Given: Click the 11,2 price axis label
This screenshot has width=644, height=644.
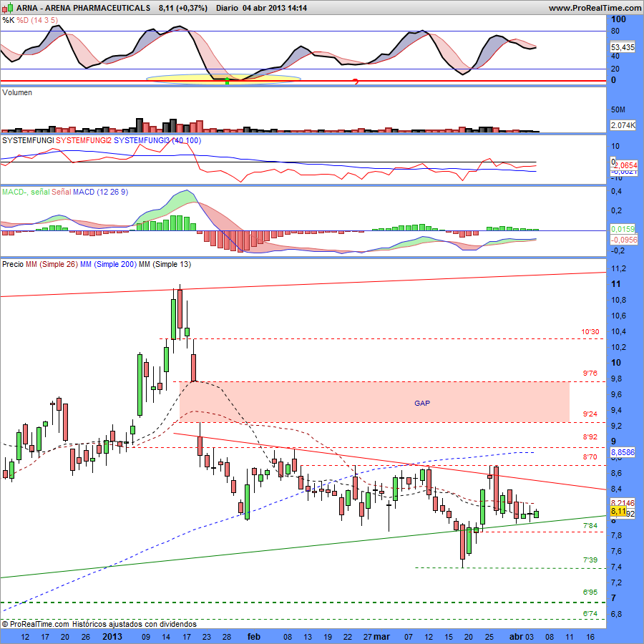Looking at the screenshot, I should point(618,268).
